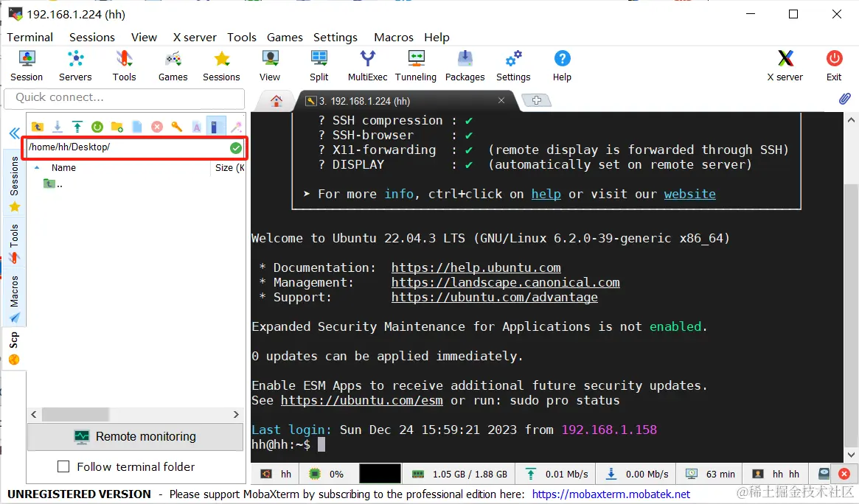
Task: Click the paperclip icon at top right
Action: (845, 99)
